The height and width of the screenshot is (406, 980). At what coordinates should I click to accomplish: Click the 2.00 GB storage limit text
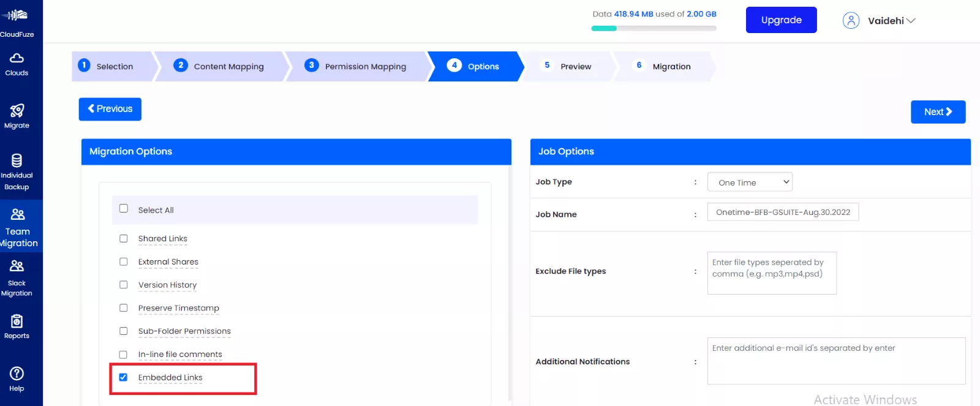[x=701, y=14]
